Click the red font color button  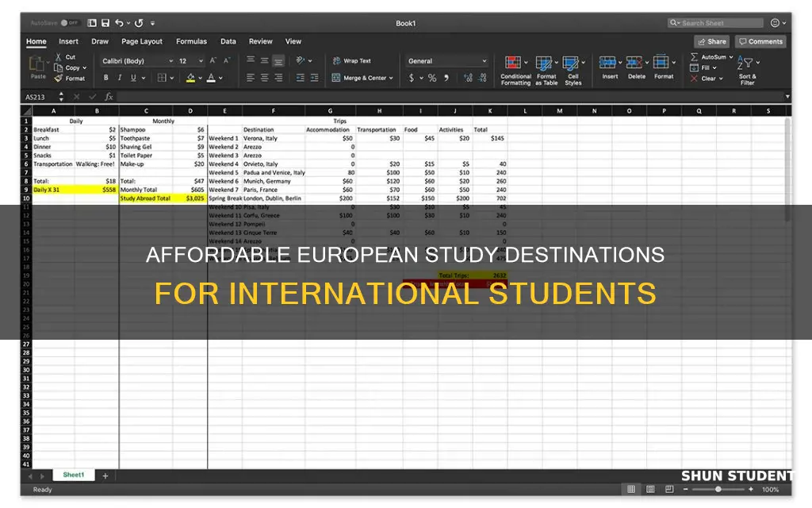pyautogui.click(x=211, y=78)
